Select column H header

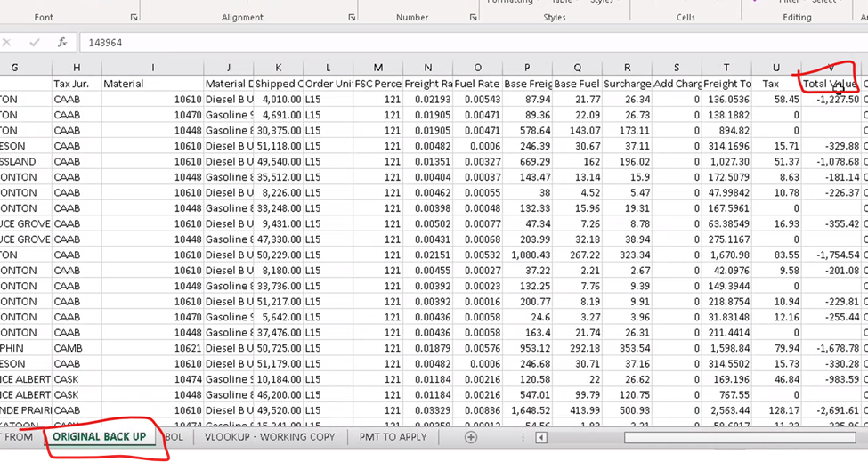pyautogui.click(x=77, y=68)
